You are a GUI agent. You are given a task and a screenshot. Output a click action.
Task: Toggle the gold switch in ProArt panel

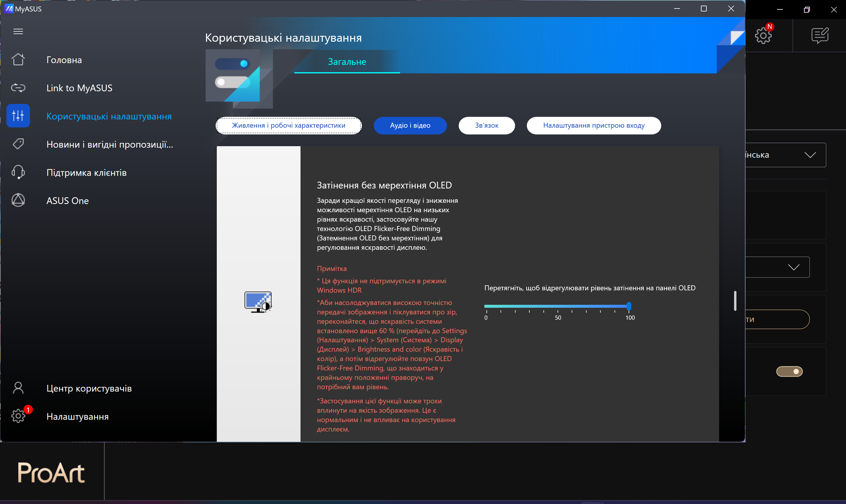[x=789, y=372]
